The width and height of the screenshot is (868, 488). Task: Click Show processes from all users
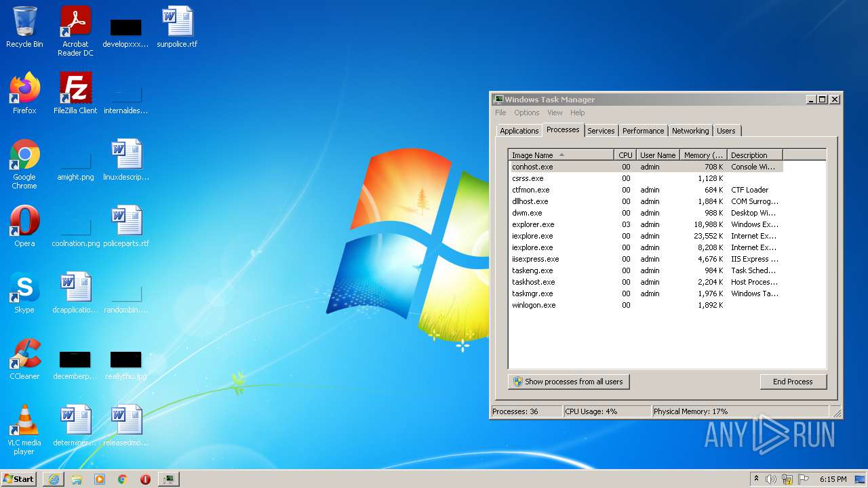click(568, 382)
